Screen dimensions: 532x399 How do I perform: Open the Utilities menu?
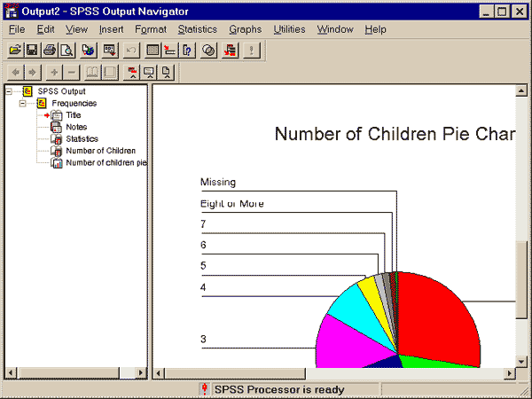pos(289,29)
